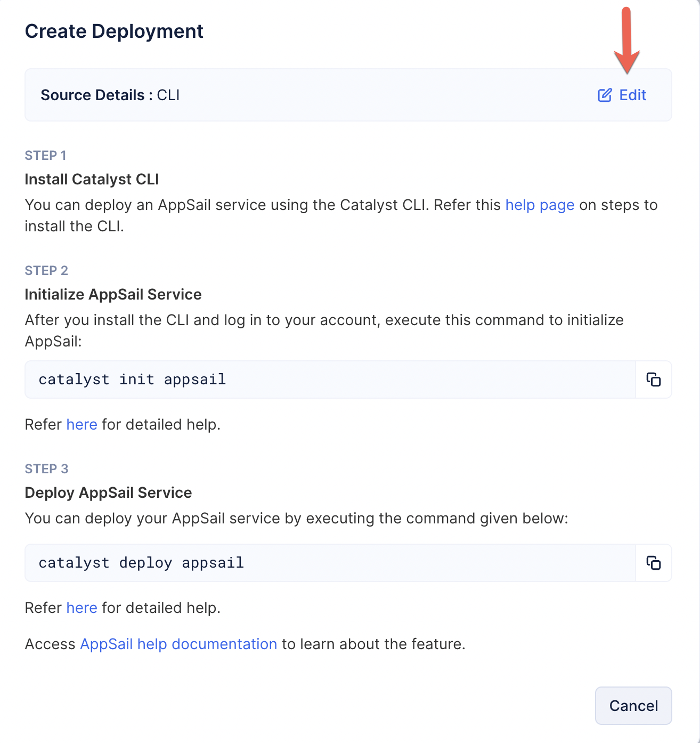Click the STEP 2 label
This screenshot has width=700, height=743.
tap(46, 271)
